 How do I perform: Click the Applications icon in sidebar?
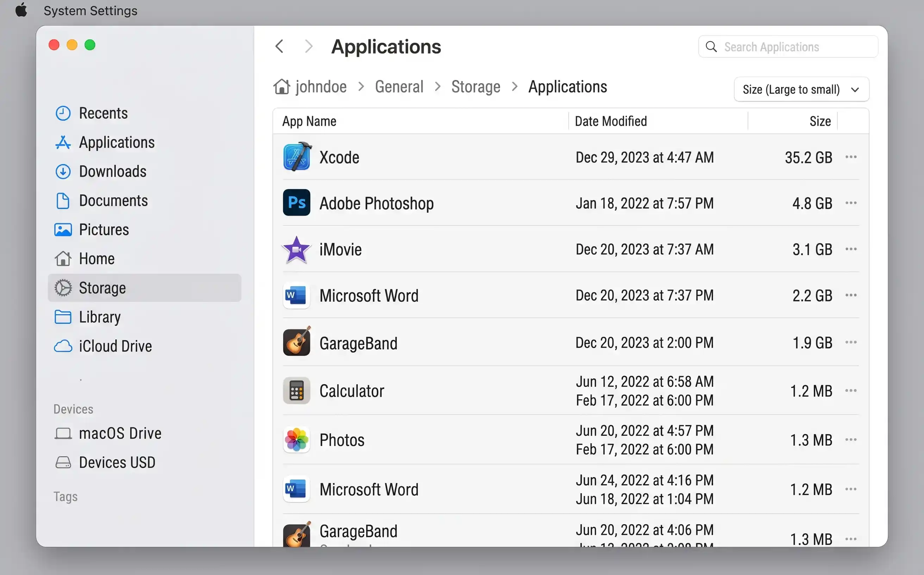(63, 142)
